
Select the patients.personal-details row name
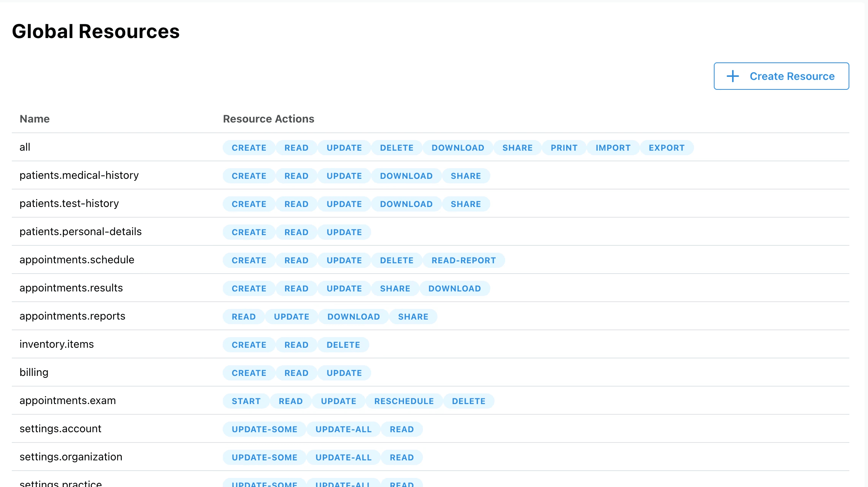click(x=81, y=231)
